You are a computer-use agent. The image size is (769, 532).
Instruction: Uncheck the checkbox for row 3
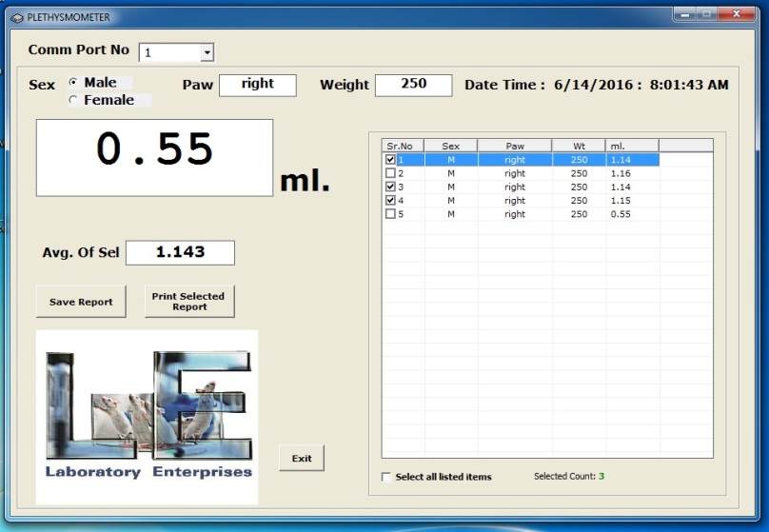(390, 187)
